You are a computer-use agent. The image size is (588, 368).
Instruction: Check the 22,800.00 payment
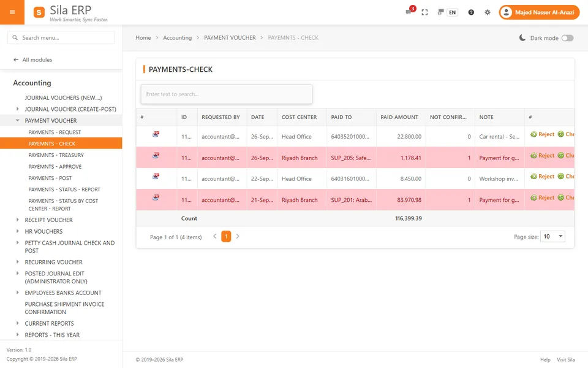pos(566,134)
